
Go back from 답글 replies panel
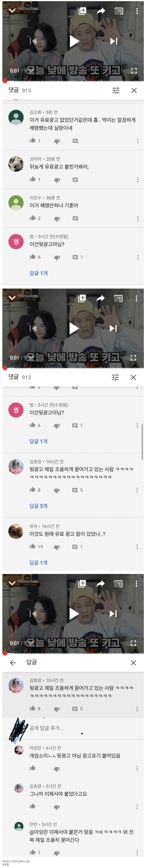[13, 662]
